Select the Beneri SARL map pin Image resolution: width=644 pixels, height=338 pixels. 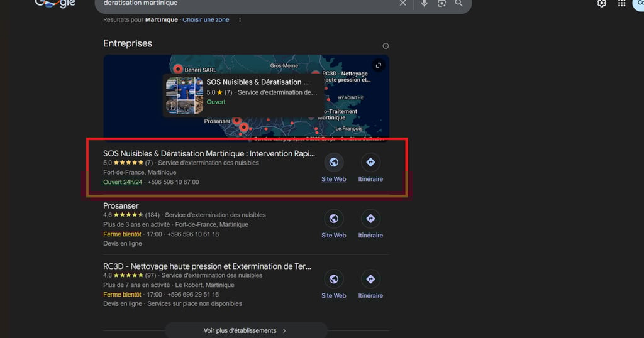(178, 69)
